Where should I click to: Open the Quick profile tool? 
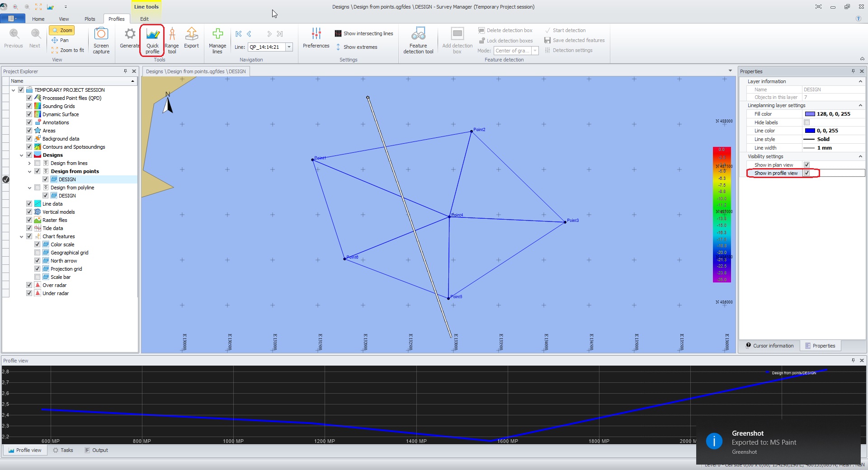tap(152, 40)
